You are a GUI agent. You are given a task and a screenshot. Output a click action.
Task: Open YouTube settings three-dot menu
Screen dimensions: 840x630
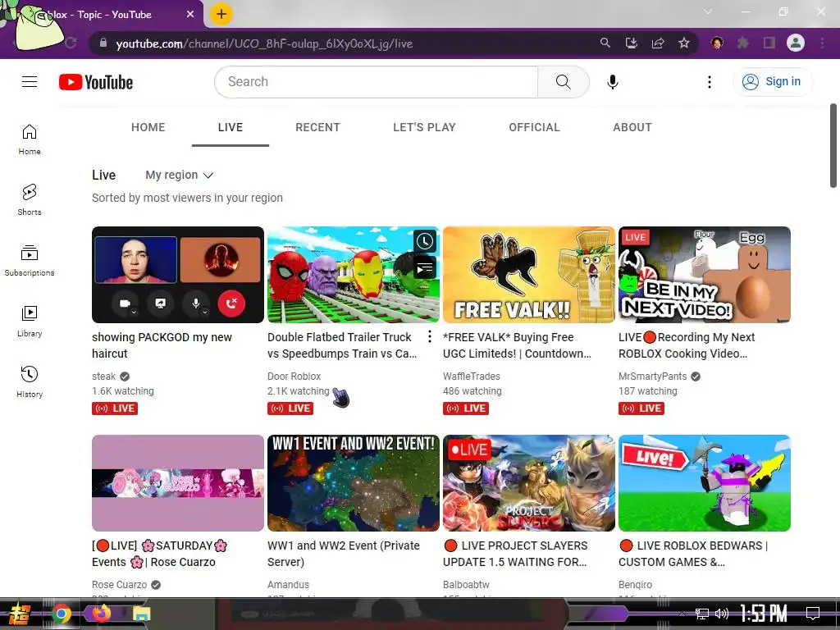tap(710, 82)
